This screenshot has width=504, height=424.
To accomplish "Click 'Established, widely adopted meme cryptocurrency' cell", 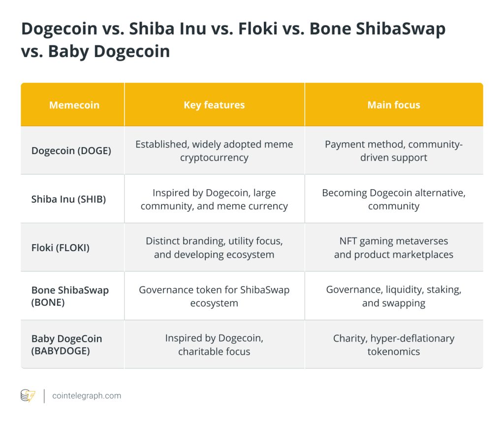I will point(214,151).
